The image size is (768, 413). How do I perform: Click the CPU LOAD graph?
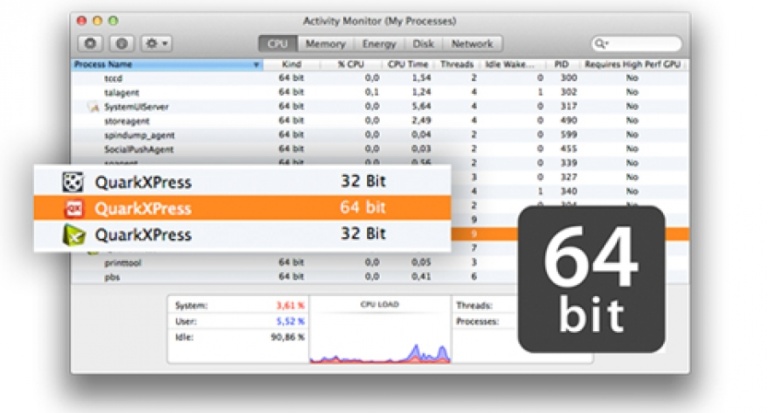pos(379,336)
